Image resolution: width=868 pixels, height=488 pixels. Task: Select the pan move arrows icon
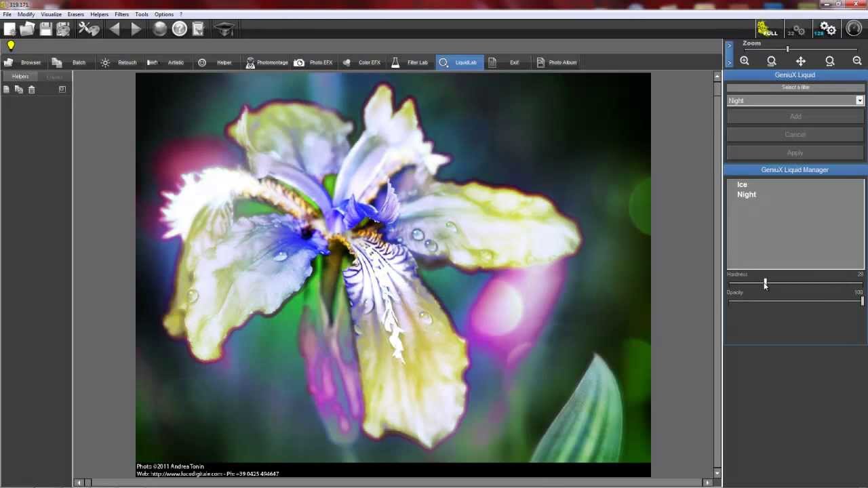[801, 61]
